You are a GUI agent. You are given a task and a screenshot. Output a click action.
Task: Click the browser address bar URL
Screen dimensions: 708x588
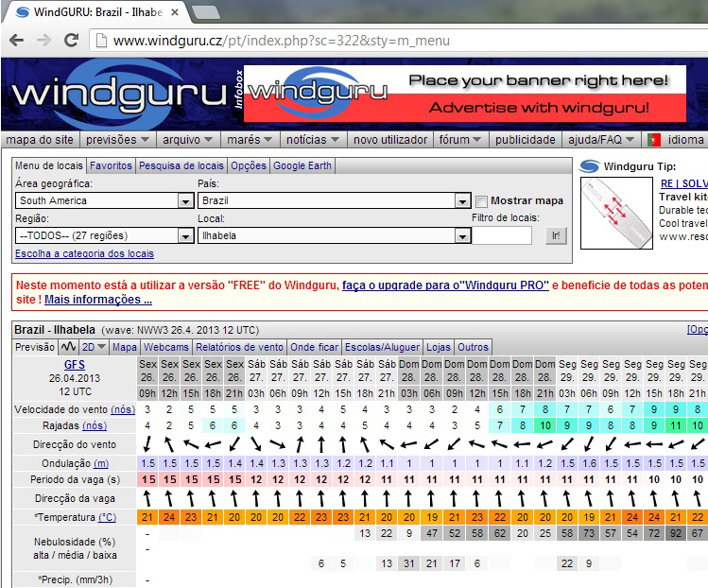point(281,41)
